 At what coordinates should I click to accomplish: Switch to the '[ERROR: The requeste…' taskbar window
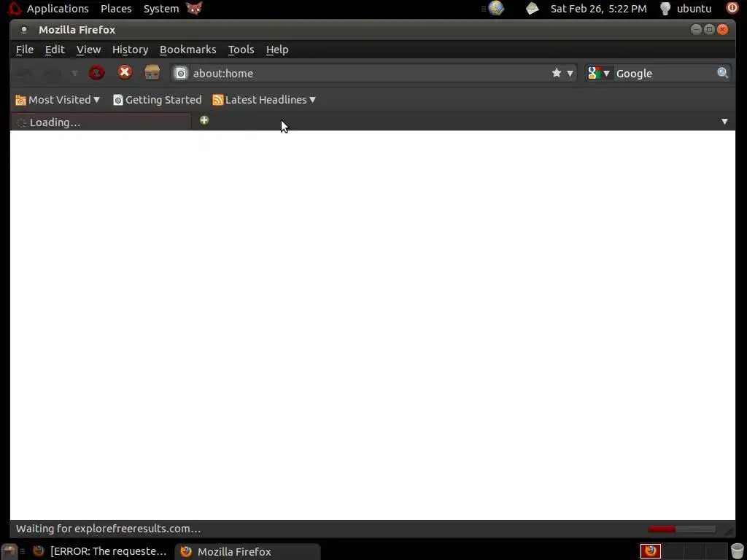100,551
